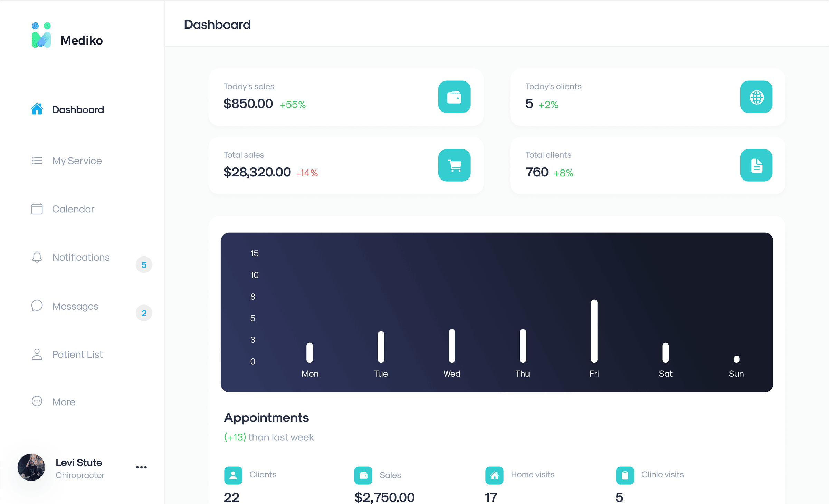Click the Home visits house icon
The width and height of the screenshot is (829, 504).
(x=494, y=475)
